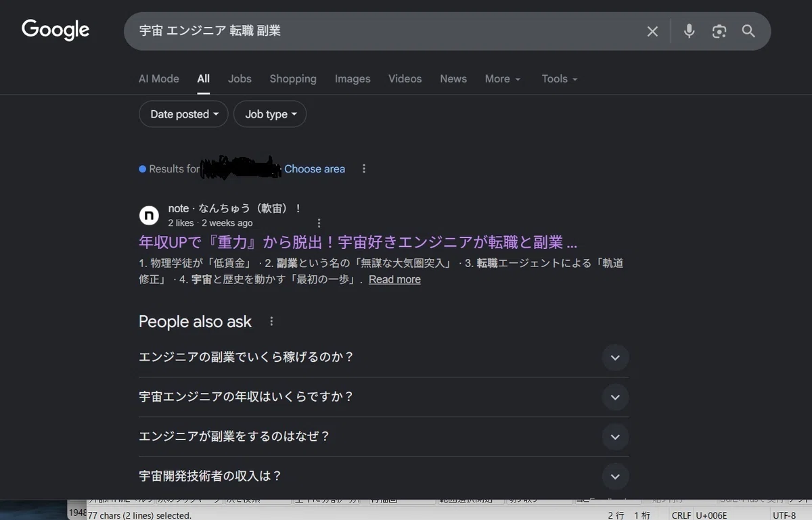Click the magnifier search icon
812x520 pixels.
click(748, 31)
